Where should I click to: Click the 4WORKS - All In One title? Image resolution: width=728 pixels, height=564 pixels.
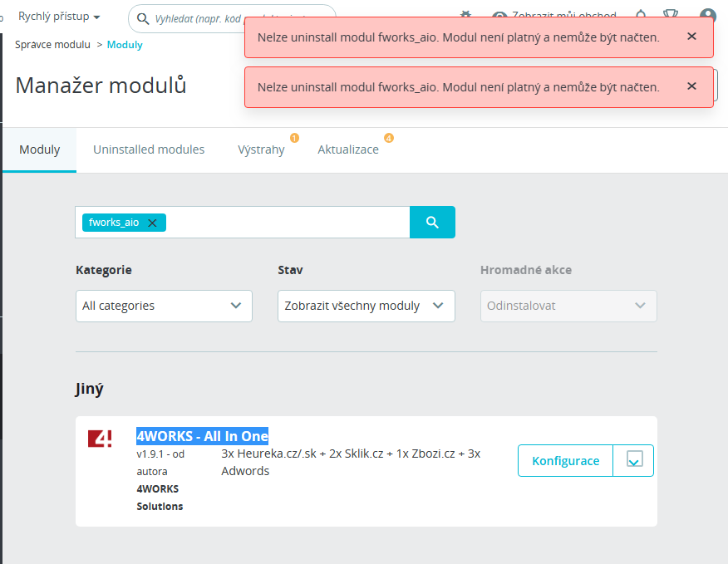click(x=203, y=436)
